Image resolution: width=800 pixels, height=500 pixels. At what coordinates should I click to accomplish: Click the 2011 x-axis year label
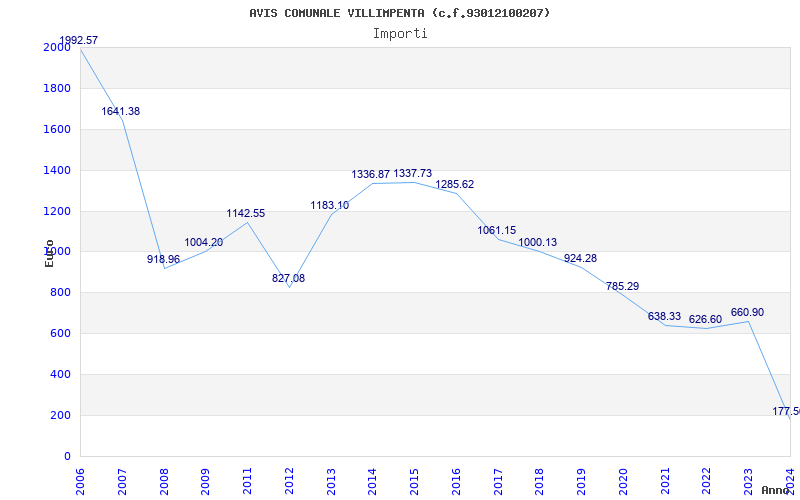pos(247,481)
